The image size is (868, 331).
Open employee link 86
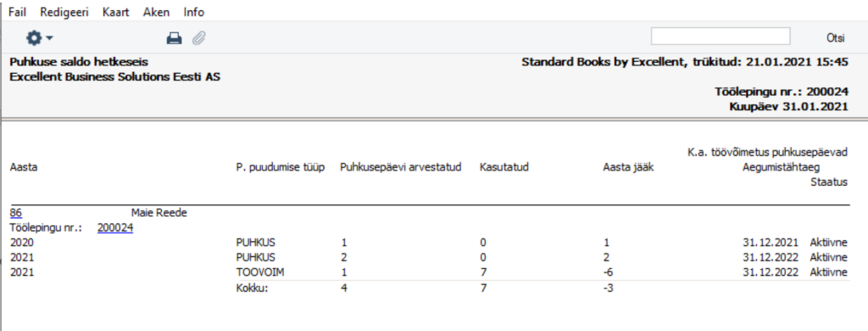click(16, 213)
